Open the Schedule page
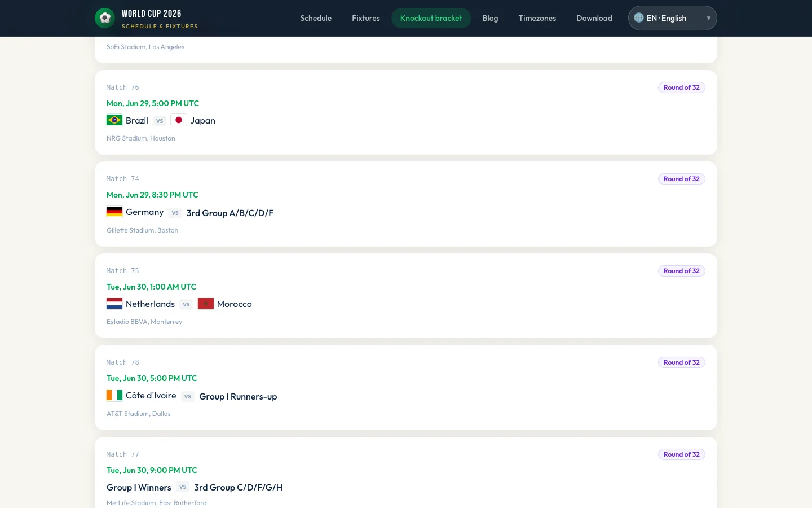 316,18
